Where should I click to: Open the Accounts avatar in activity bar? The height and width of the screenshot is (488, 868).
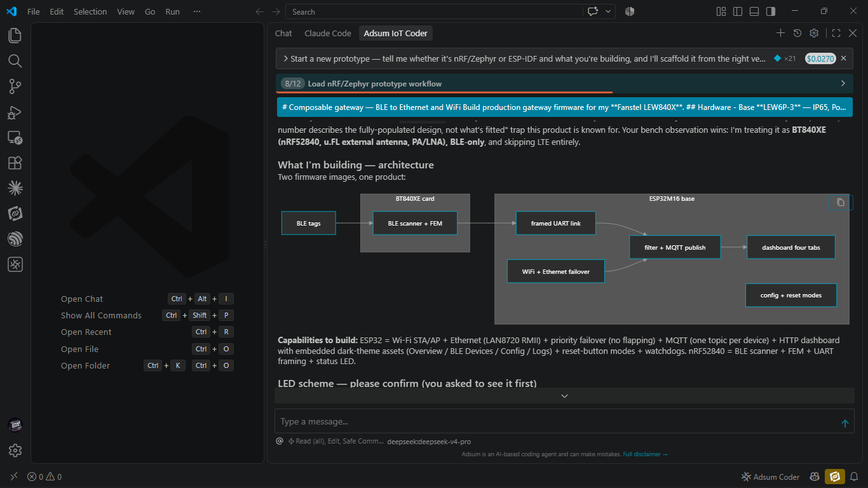(x=15, y=424)
